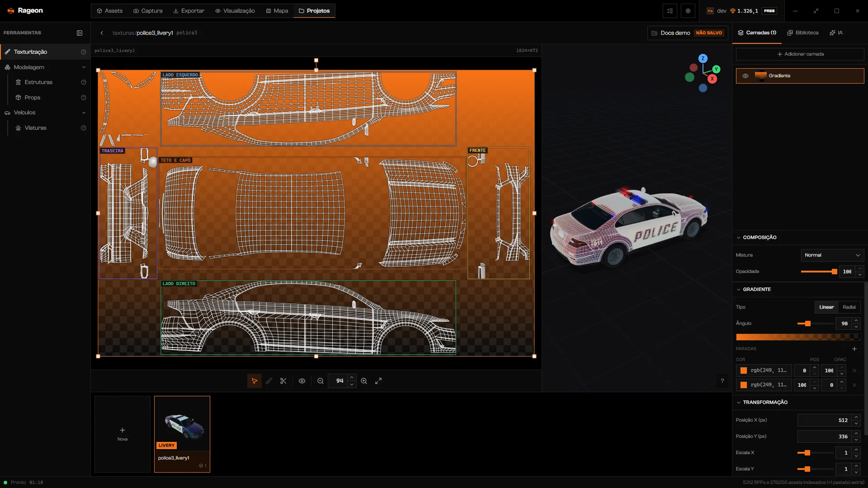The image size is (868, 488).
Task: Open the task checklist icon in top bar
Action: (x=670, y=11)
